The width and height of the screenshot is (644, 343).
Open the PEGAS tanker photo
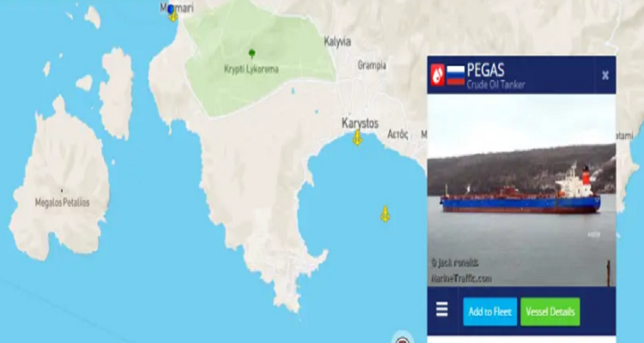tap(521, 190)
